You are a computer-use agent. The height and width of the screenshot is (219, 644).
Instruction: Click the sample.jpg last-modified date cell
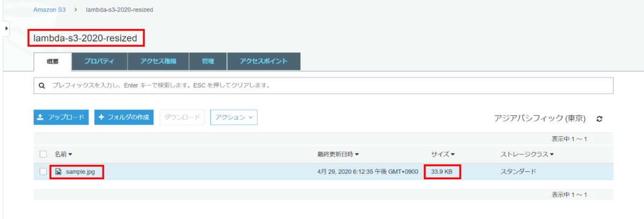click(368, 172)
